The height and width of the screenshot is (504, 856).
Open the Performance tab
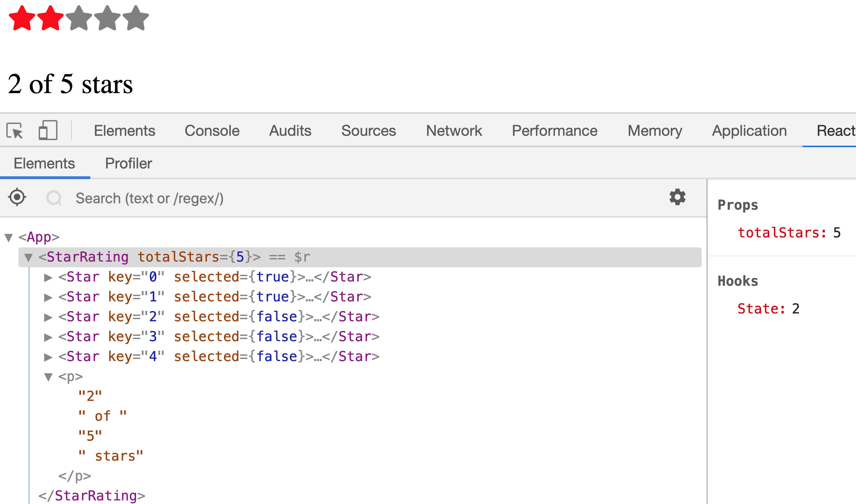pos(555,131)
